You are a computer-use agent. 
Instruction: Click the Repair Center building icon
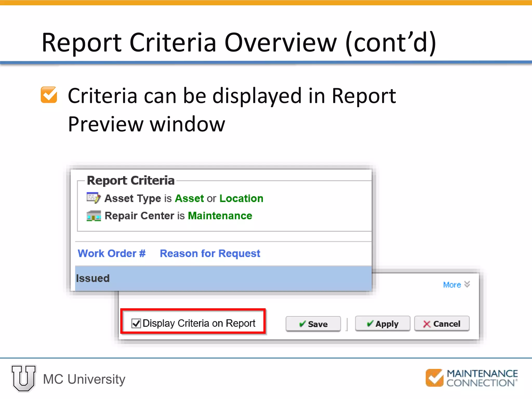coord(94,216)
